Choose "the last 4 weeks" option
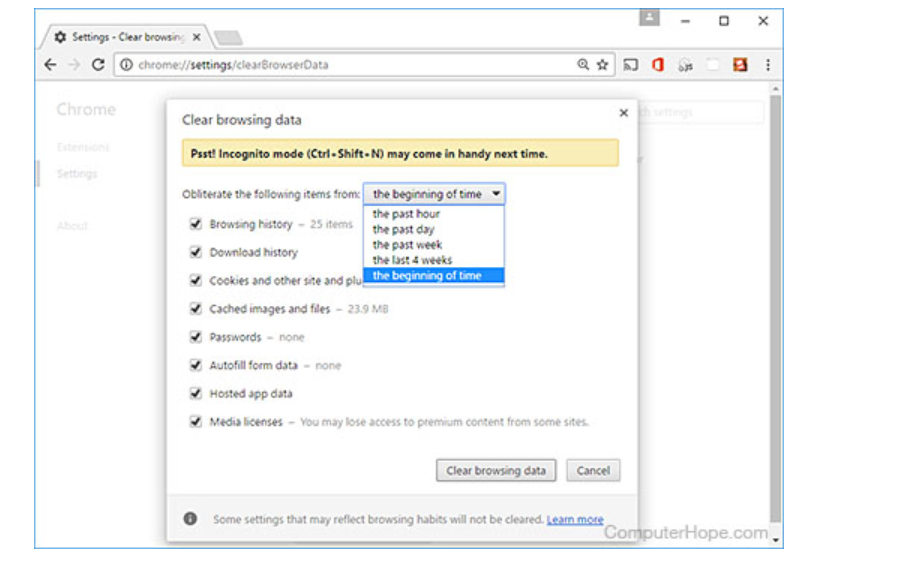 (x=412, y=260)
